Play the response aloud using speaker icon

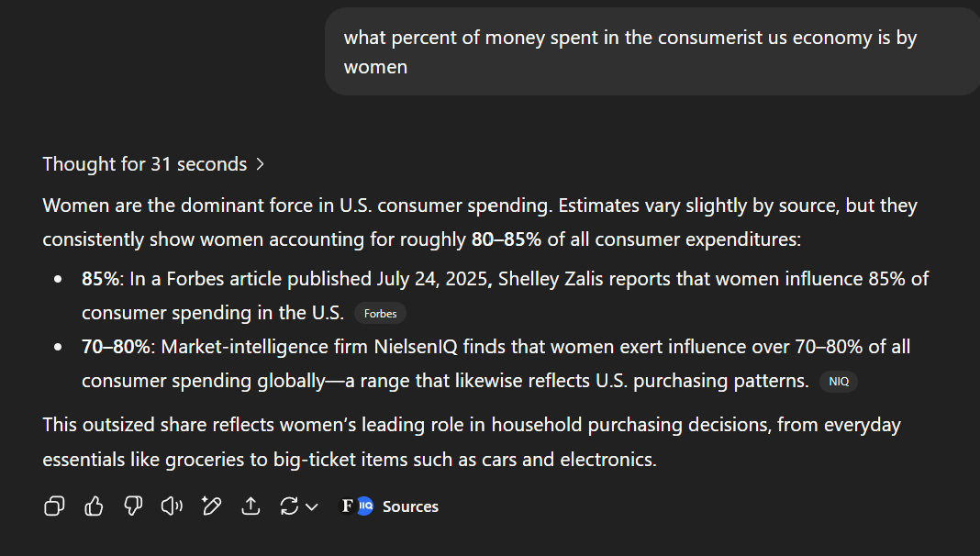172,506
